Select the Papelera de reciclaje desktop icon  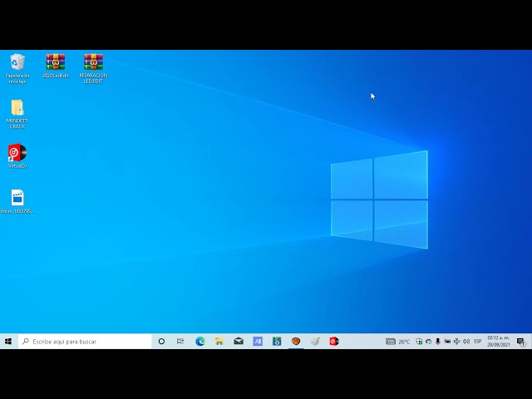pos(17,68)
